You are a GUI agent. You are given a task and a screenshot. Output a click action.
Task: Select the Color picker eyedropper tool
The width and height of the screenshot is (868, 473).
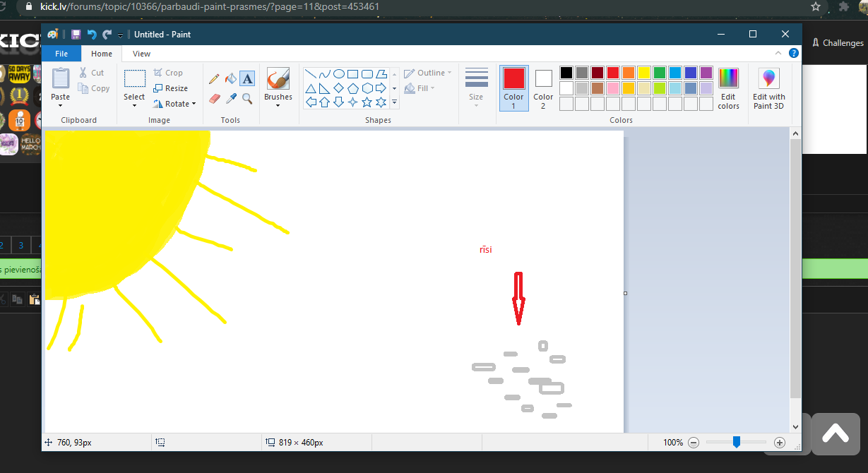coord(231,98)
